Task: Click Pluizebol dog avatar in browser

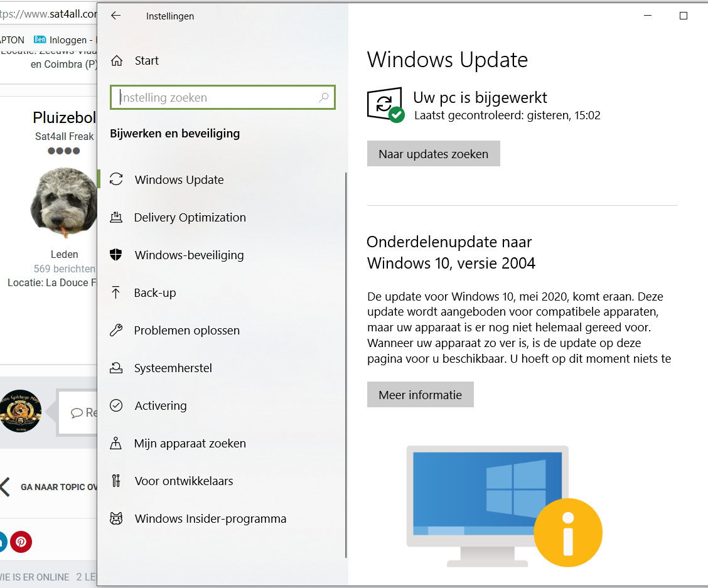Action: tap(63, 203)
